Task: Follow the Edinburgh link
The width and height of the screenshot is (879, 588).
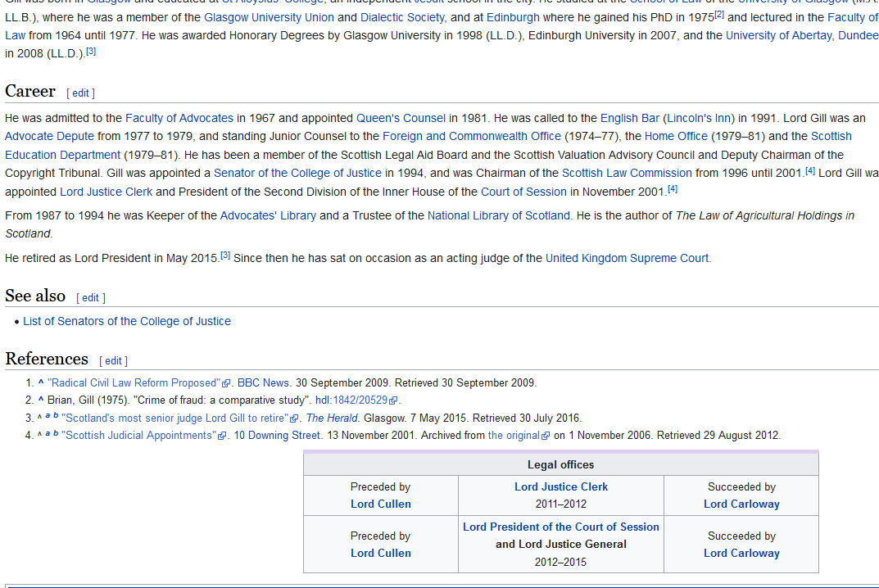Action: coord(513,17)
